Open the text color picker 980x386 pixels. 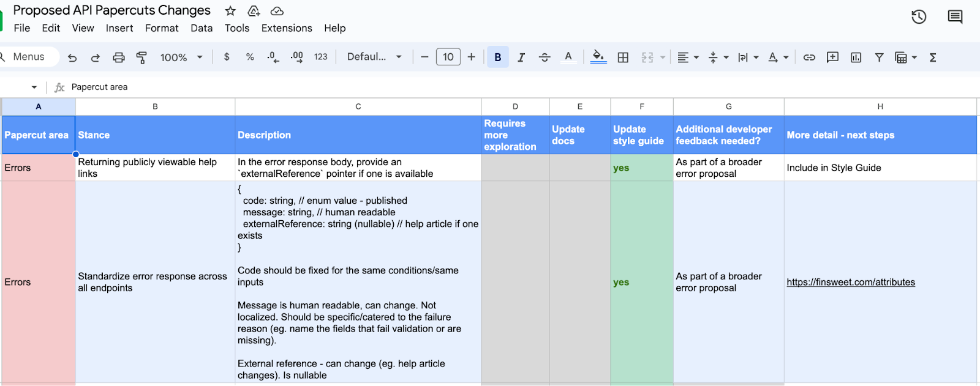568,57
